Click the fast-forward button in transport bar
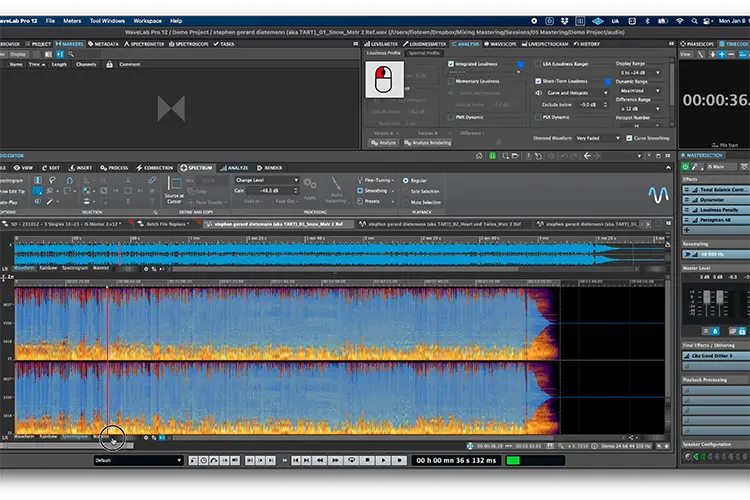750x500 pixels. coord(335,460)
